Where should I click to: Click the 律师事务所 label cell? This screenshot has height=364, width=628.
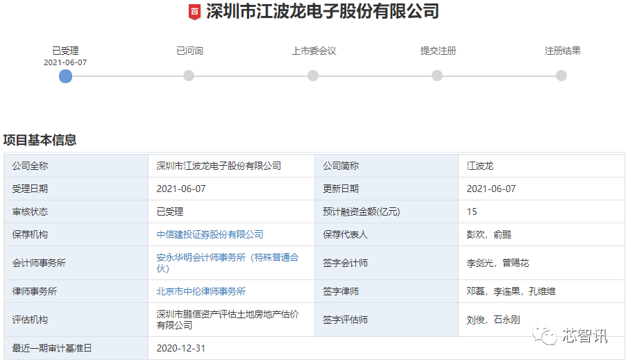point(76,291)
